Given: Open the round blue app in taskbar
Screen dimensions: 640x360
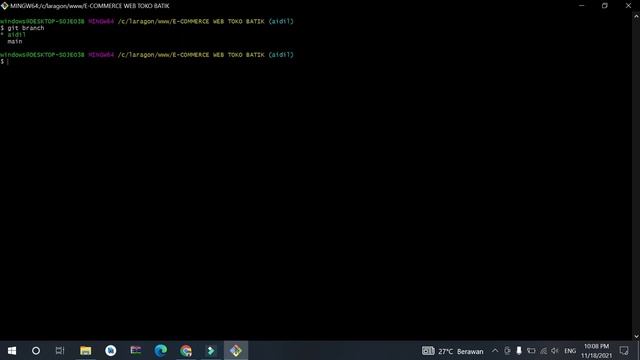Looking at the screenshot, I should 111,351.
